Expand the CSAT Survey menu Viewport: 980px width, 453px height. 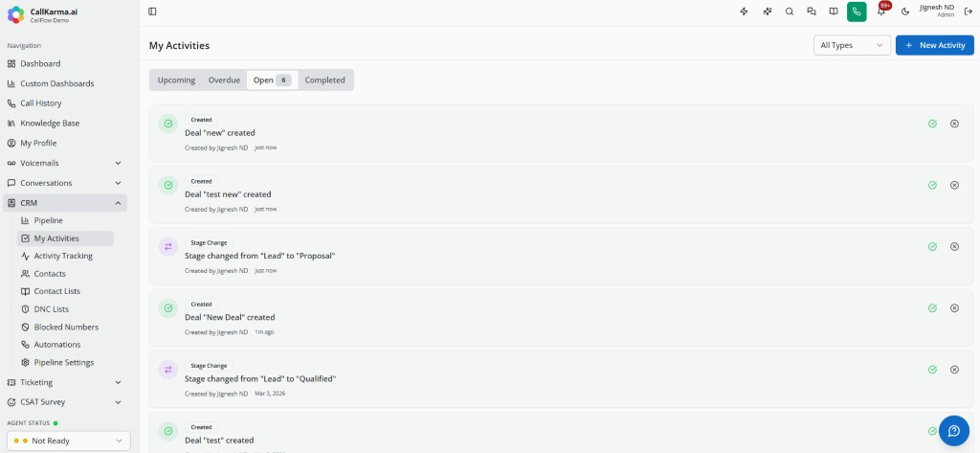click(64, 402)
